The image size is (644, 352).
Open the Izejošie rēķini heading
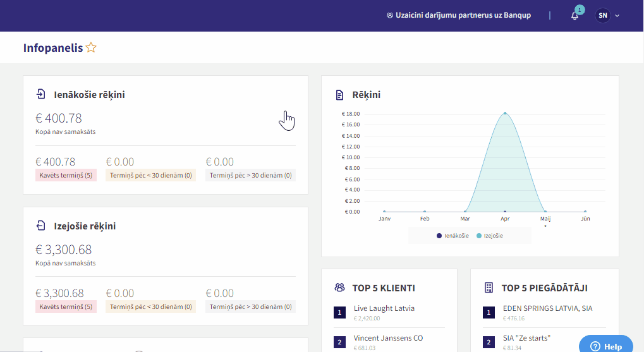(85, 226)
